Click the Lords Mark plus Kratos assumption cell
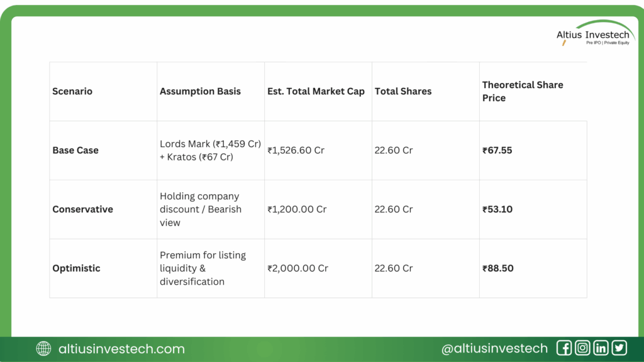 [x=210, y=150]
